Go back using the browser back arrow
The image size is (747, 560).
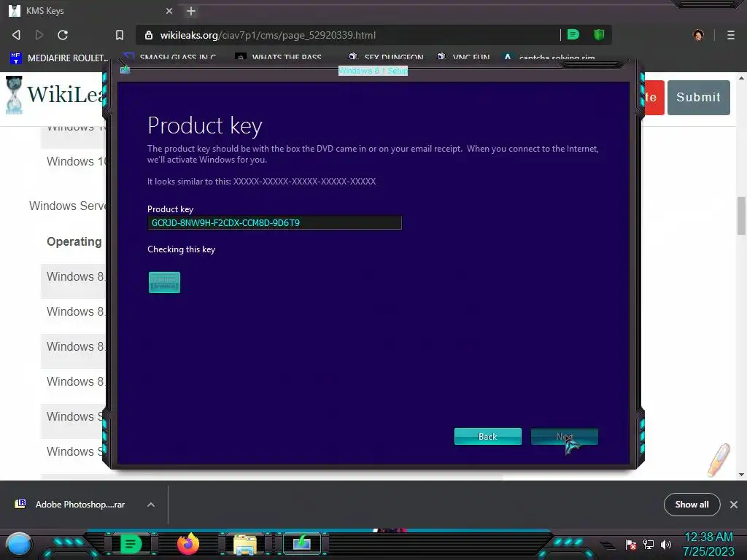16,35
